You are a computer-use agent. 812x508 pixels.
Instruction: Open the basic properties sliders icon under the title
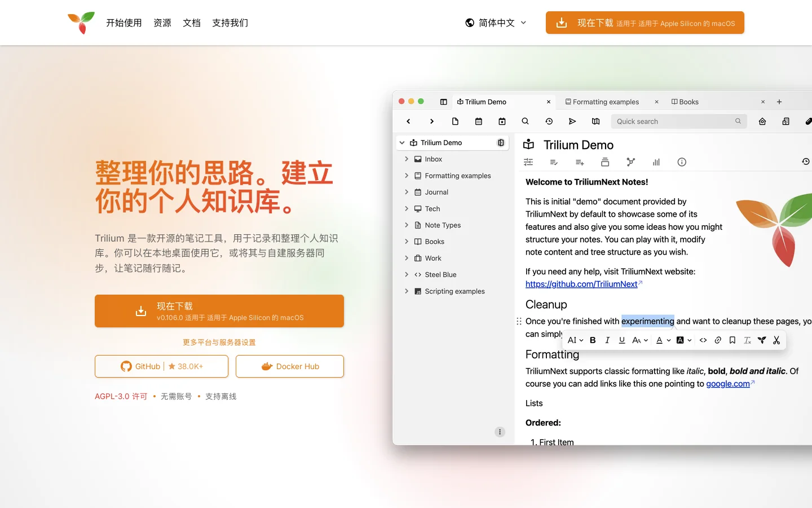(x=528, y=162)
